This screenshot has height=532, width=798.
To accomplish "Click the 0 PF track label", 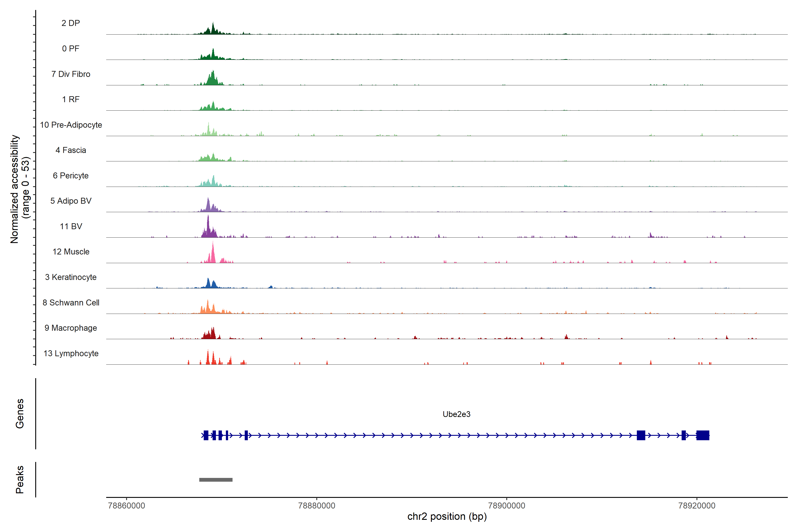I will point(70,49).
